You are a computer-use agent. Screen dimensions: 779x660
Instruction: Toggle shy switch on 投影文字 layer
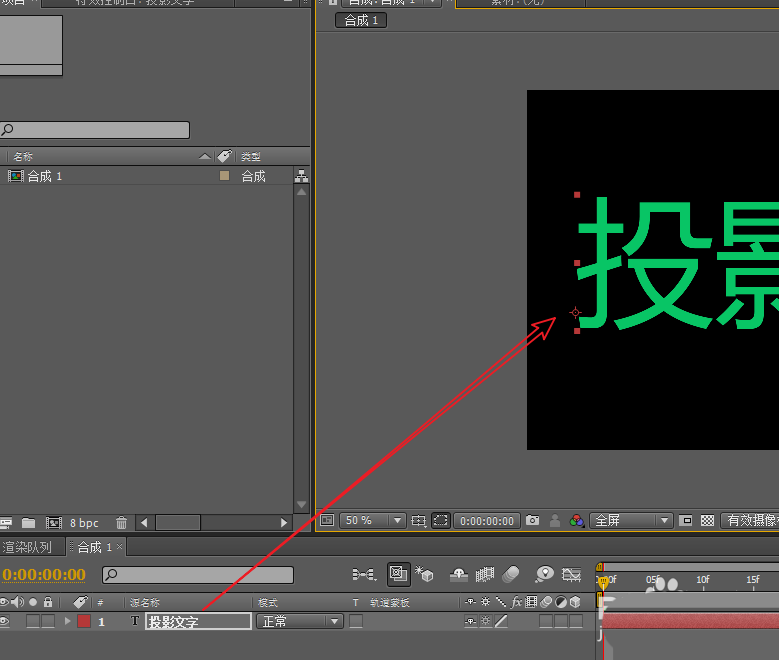(470, 621)
